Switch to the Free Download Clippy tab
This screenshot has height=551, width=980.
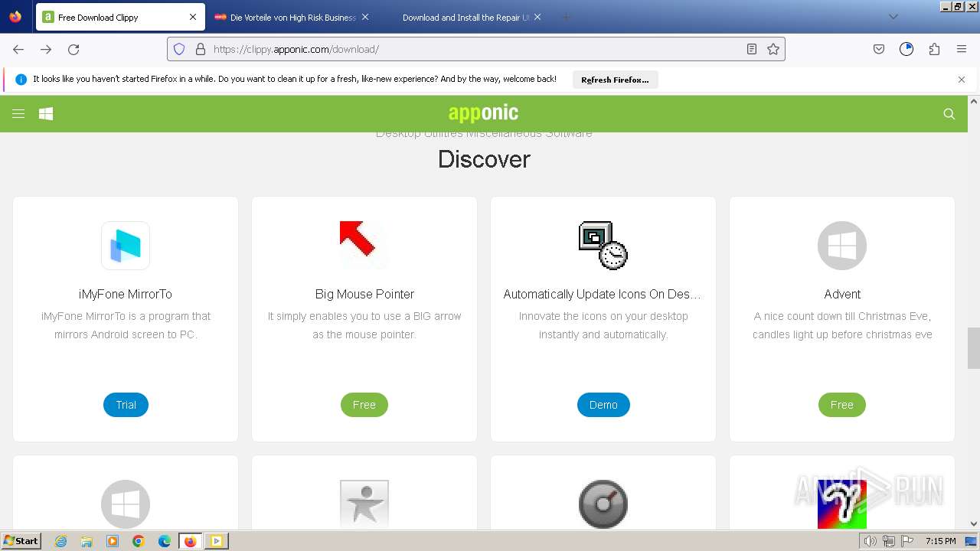(120, 17)
